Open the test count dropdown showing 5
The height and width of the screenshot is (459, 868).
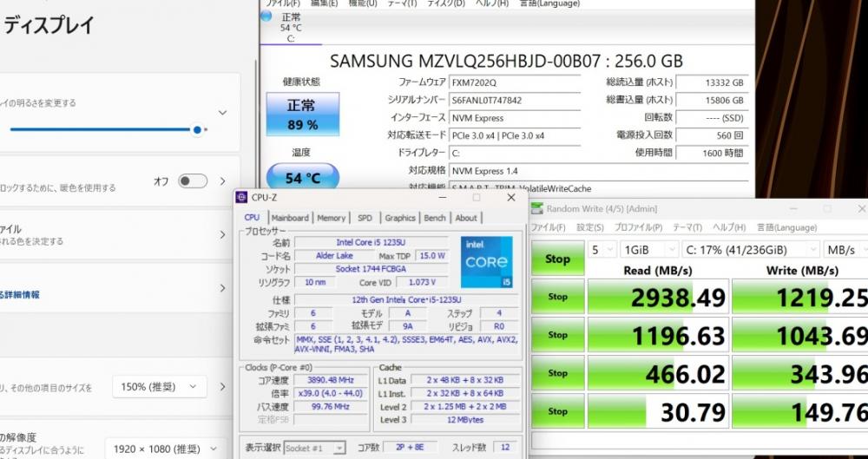(602, 250)
